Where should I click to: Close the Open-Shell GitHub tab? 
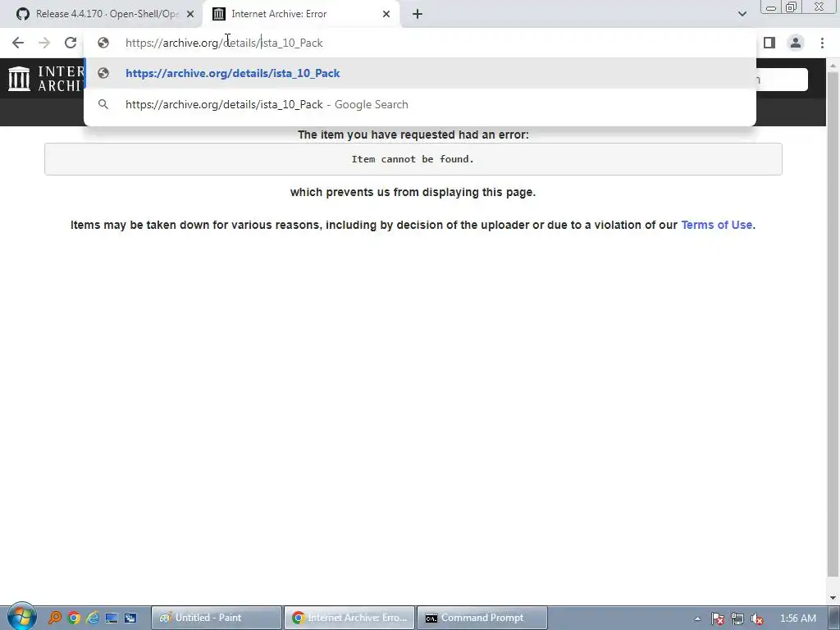[x=190, y=14]
